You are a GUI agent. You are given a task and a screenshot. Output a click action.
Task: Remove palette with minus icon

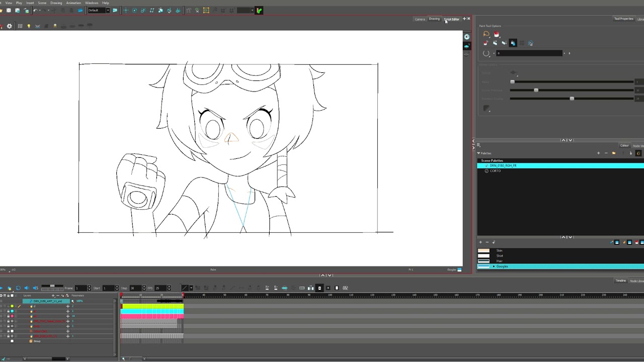606,153
